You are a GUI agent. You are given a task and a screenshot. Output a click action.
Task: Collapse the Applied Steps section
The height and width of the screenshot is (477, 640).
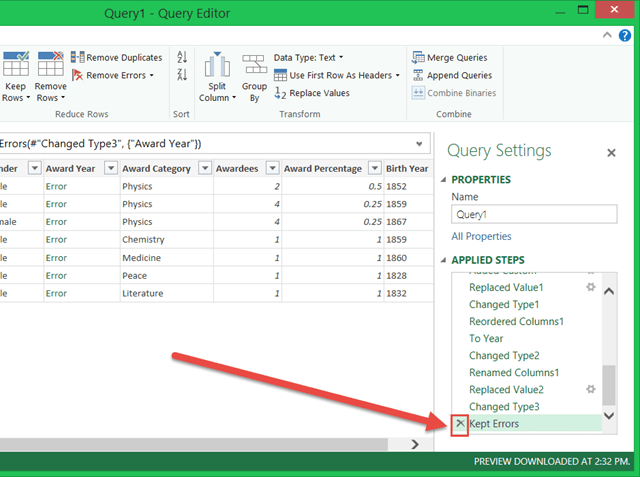(444, 260)
